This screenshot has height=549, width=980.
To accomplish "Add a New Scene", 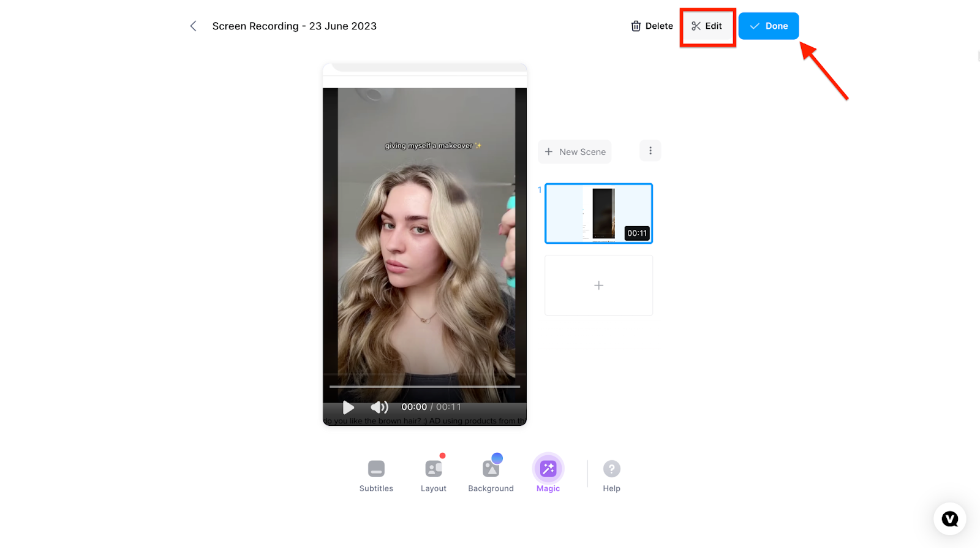I will tap(575, 151).
